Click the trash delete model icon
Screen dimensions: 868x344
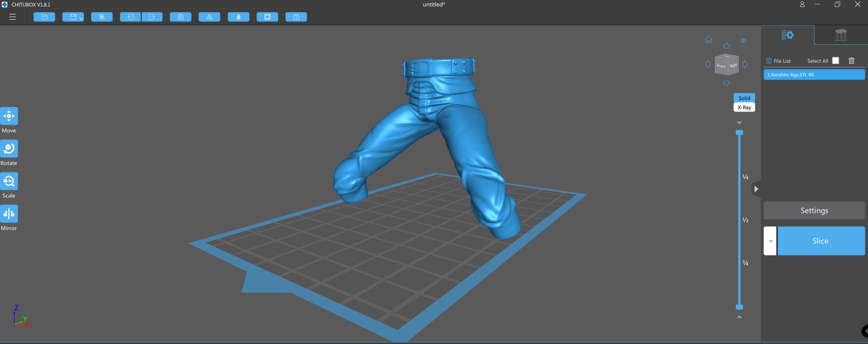pos(851,61)
